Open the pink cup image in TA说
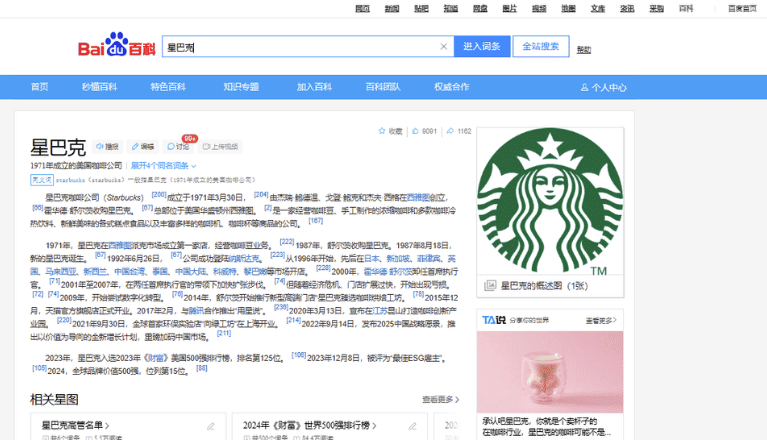This screenshot has height=440, width=767. [550, 372]
